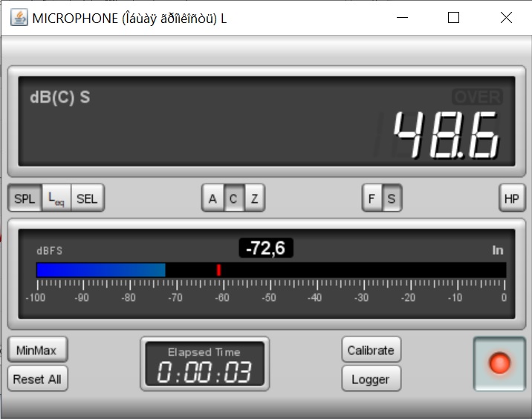Viewport: 532px width, 419px height.
Task: Click the Elapsed Time display
Action: pyautogui.click(x=204, y=364)
